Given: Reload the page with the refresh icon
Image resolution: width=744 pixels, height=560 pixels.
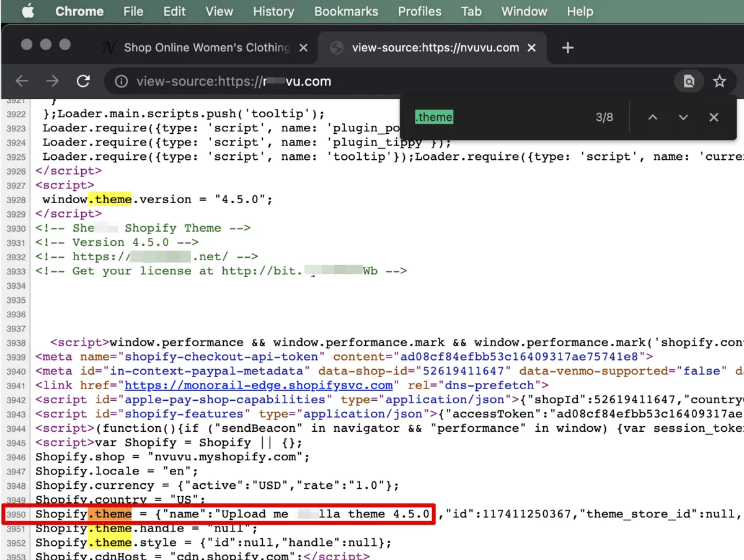Looking at the screenshot, I should coord(83,81).
